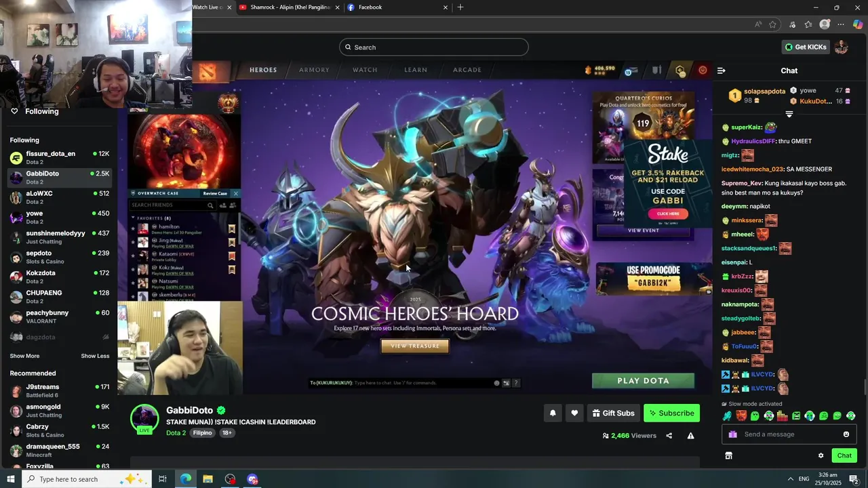The height and width of the screenshot is (488, 868).
Task: Open fissure_dota_en channel in sidebar
Action: [x=59, y=157]
